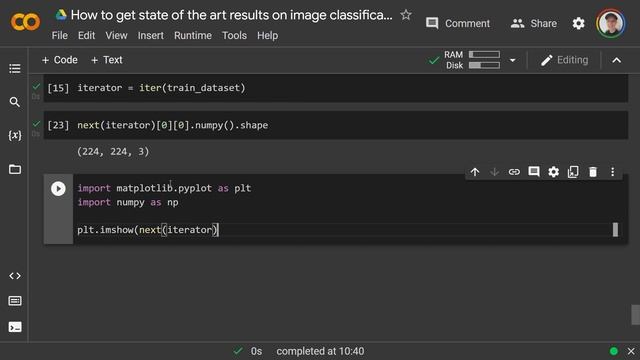The height and width of the screenshot is (360, 640).
Task: Move cell up
Action: pos(475,172)
